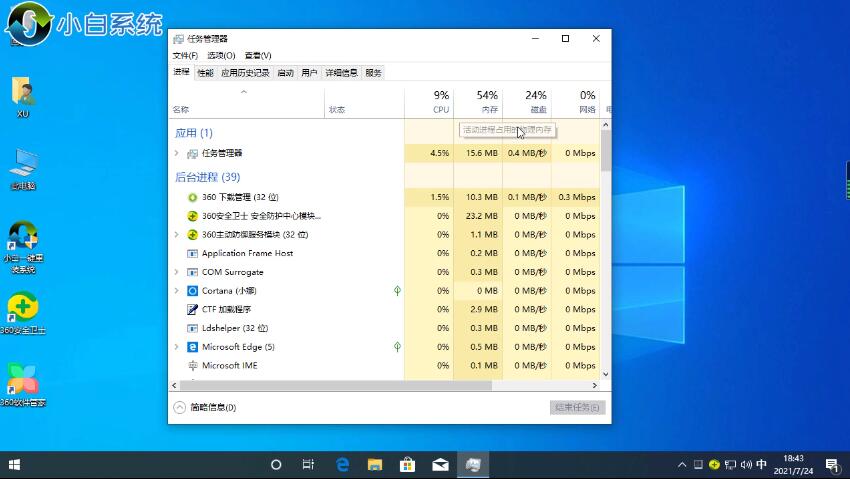This screenshot has height=479, width=850.
Task: Expand the Cortana (小娜) process entry
Action: pyautogui.click(x=177, y=291)
